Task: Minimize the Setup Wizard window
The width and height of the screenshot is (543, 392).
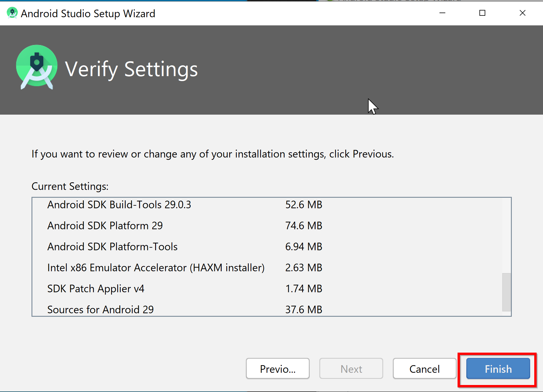Action: pos(442,13)
